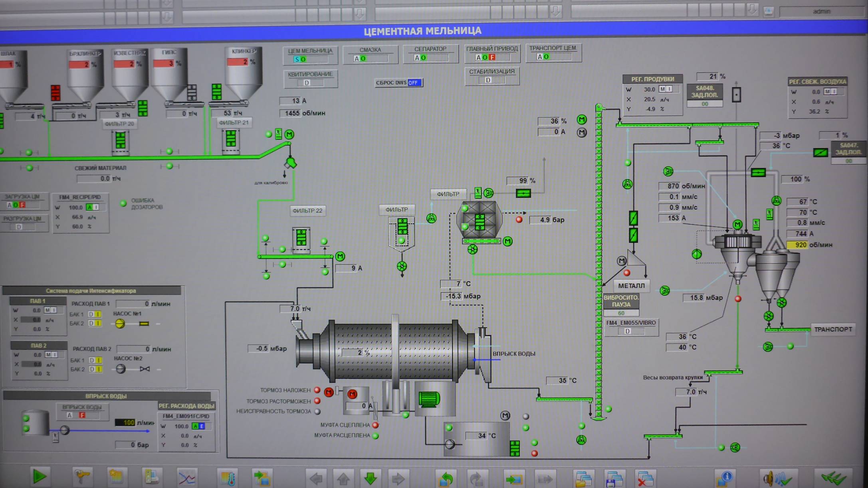868x488 pixels.
Task: Toggle the A mode in FM4_RECIPE/PID panel
Action: click(x=90, y=207)
